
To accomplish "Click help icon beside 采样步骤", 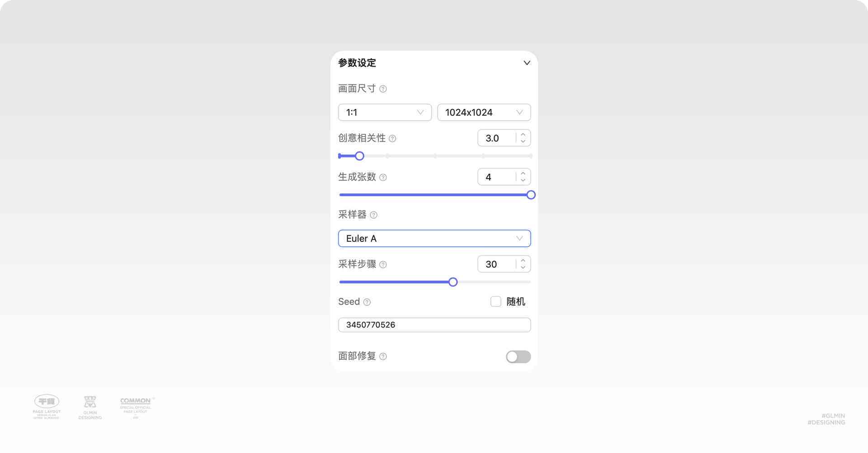I will point(383,265).
